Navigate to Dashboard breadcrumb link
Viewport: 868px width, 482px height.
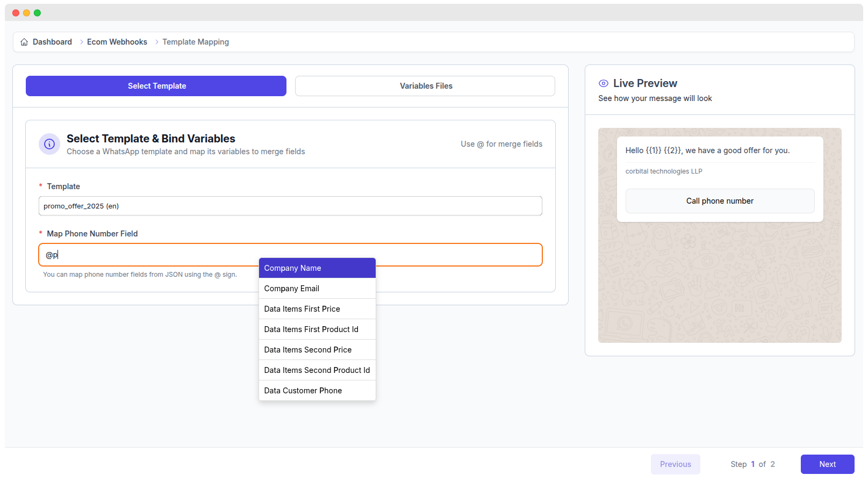click(52, 42)
